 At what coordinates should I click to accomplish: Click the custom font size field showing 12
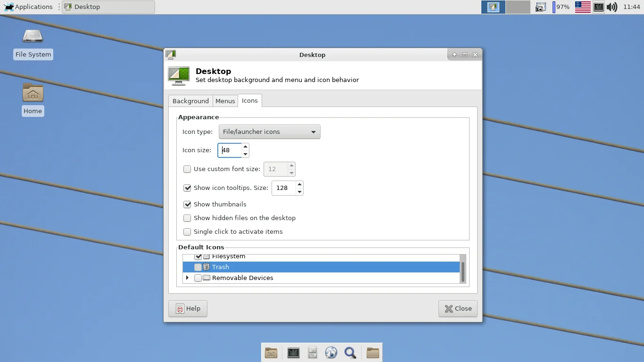276,169
